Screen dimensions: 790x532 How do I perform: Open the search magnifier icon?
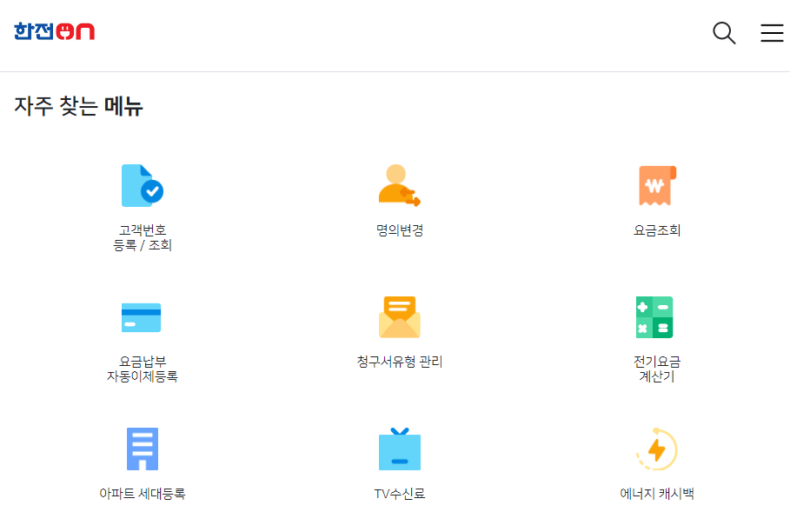click(x=724, y=33)
